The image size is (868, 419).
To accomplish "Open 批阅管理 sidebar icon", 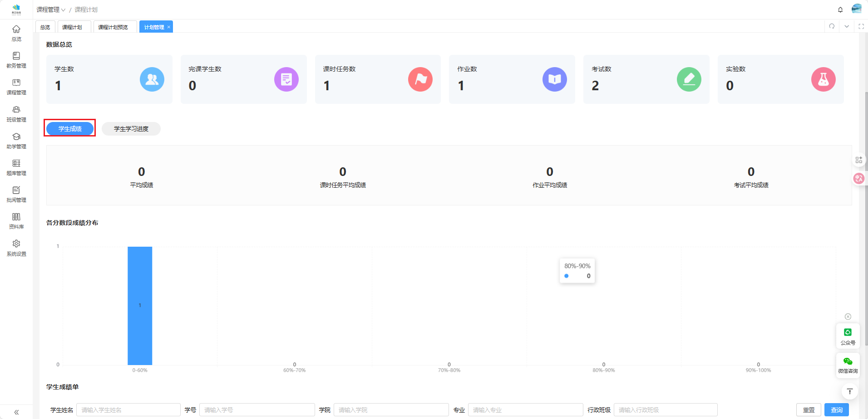I will click(x=16, y=194).
